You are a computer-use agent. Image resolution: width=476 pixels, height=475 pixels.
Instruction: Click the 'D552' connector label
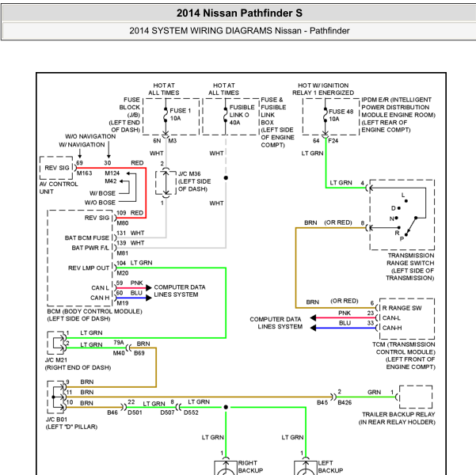191,412
